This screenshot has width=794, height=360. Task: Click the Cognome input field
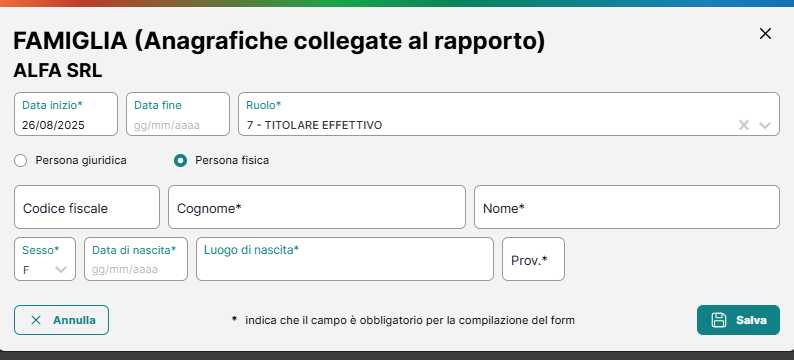coord(317,207)
